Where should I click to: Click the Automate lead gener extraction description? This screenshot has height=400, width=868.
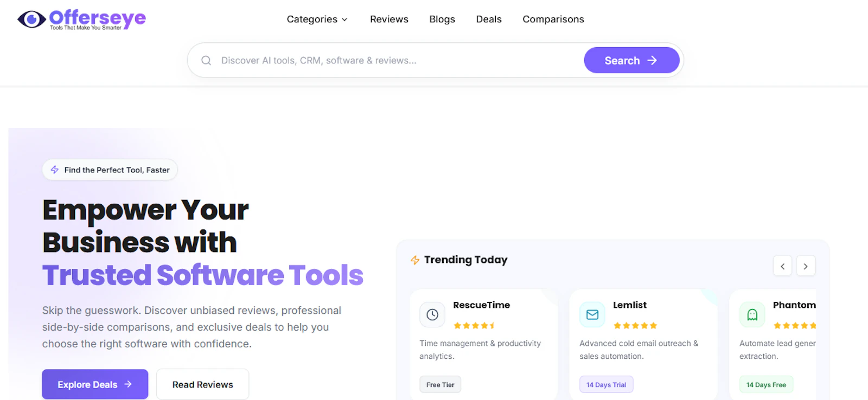pyautogui.click(x=777, y=350)
